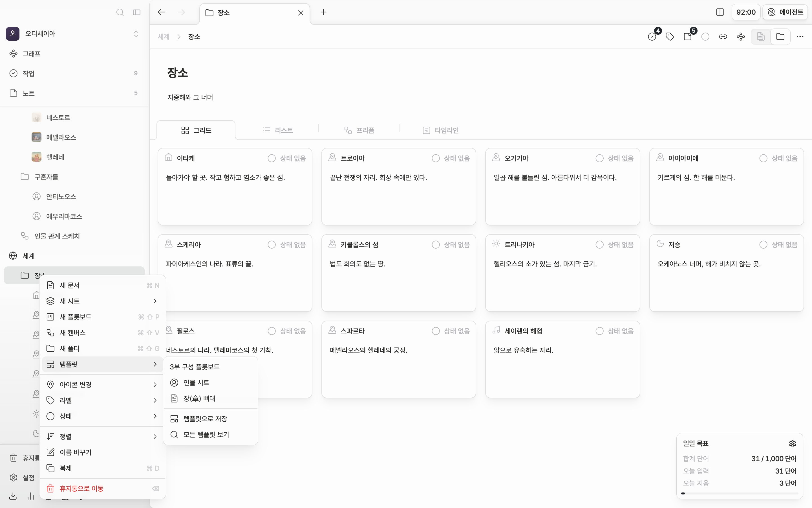Screen dimensions: 812x508
Task: Choose 새 캔버스 from the context menu
Action: click(103, 333)
